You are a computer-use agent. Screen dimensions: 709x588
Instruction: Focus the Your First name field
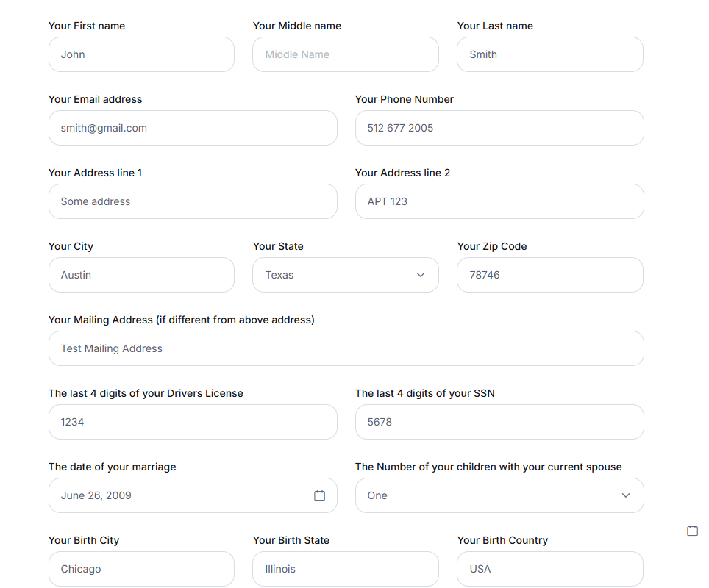coord(141,54)
